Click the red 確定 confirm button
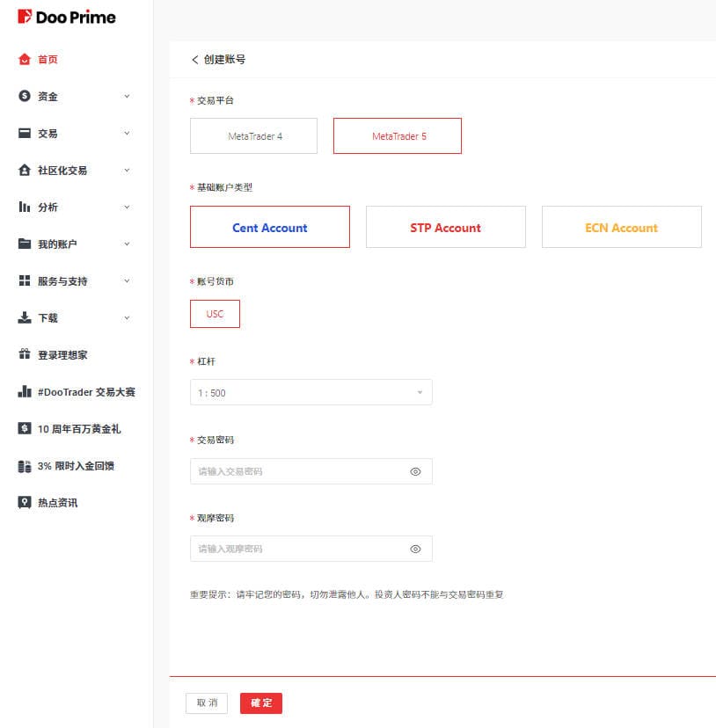The width and height of the screenshot is (716, 728). click(261, 703)
